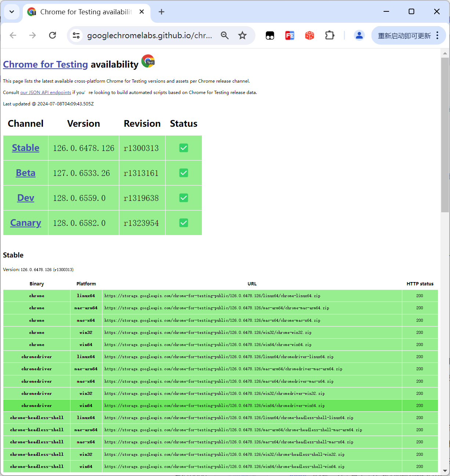The image size is (450, 476).
Task: Click the Beta row status check mark
Action: click(184, 173)
